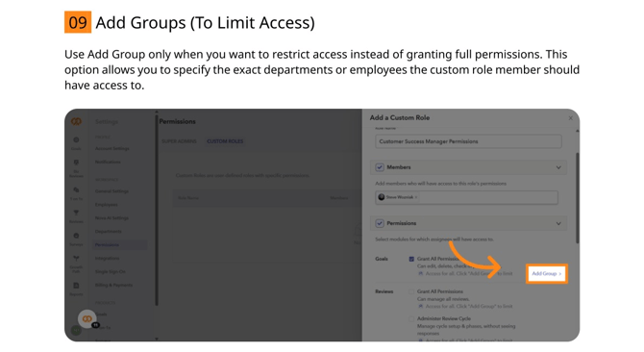The width and height of the screenshot is (644, 352).
Task: Open Reports from the left icon rail
Action: 76,289
